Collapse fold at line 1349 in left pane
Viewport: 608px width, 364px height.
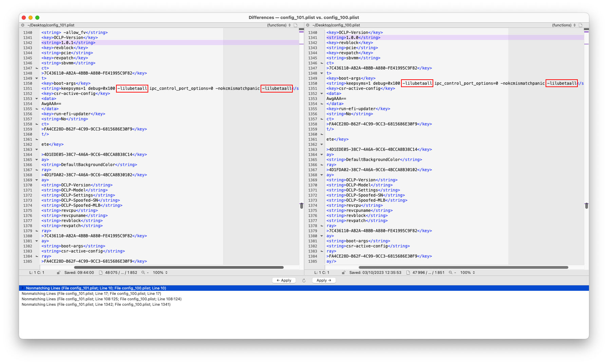point(37,78)
